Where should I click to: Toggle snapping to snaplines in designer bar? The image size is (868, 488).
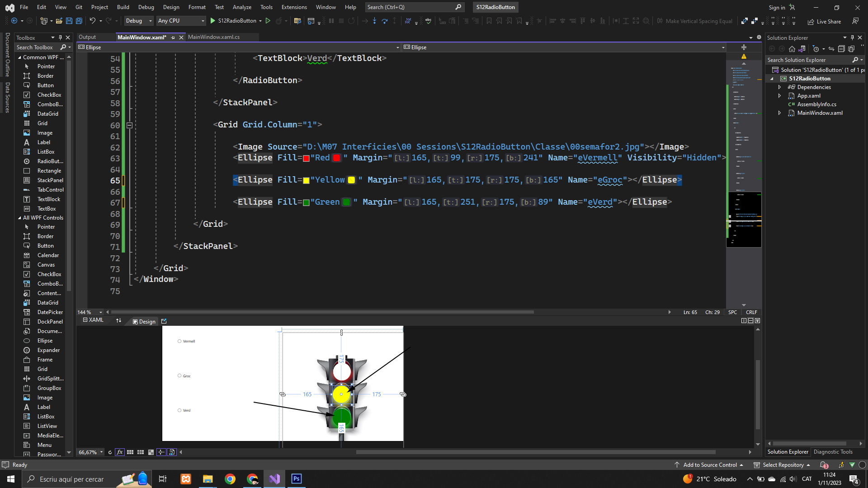click(161, 452)
